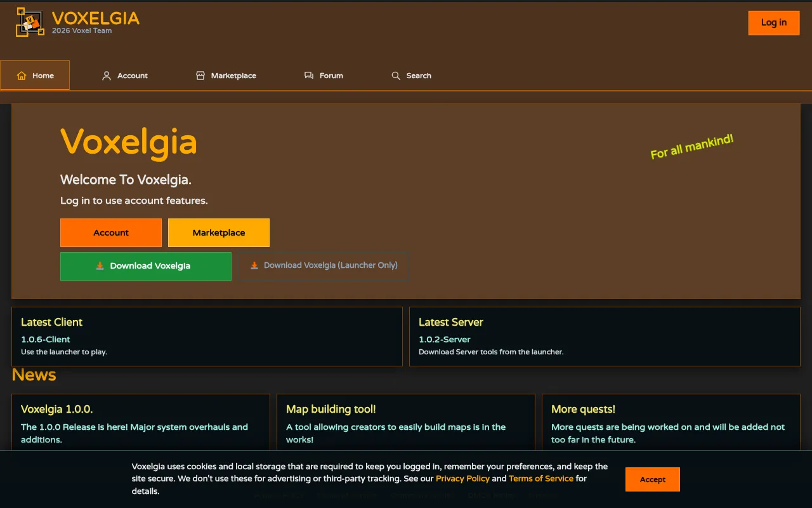Click "Log in to use account features."

[134, 201]
